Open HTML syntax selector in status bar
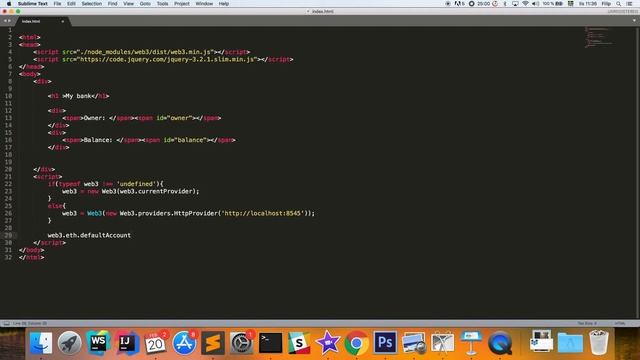 (x=620, y=323)
